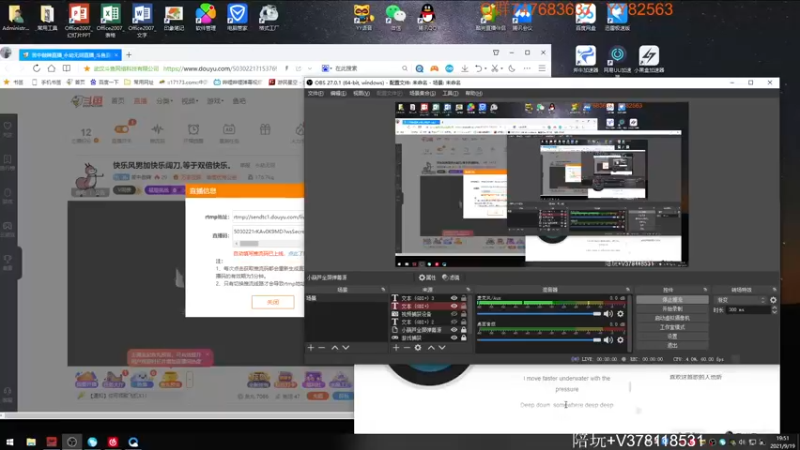Move selected source up in OBS
800x450 pixels.
coord(431,347)
